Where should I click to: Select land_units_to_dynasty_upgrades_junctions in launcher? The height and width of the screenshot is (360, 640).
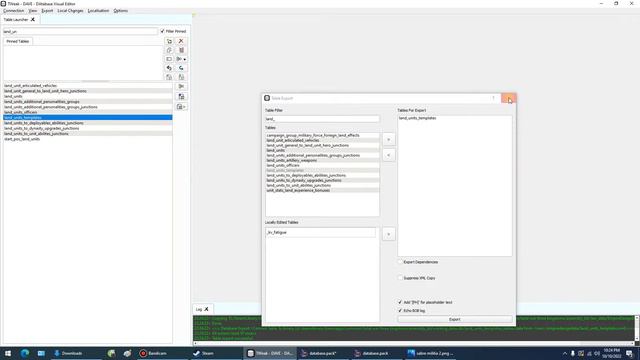pyautogui.click(x=88, y=128)
